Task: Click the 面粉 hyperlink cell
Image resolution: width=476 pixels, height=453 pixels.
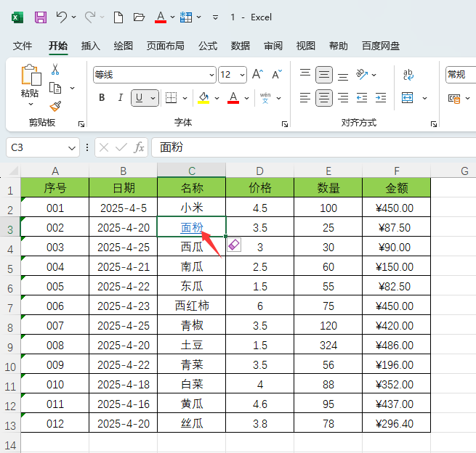Action: point(192,227)
